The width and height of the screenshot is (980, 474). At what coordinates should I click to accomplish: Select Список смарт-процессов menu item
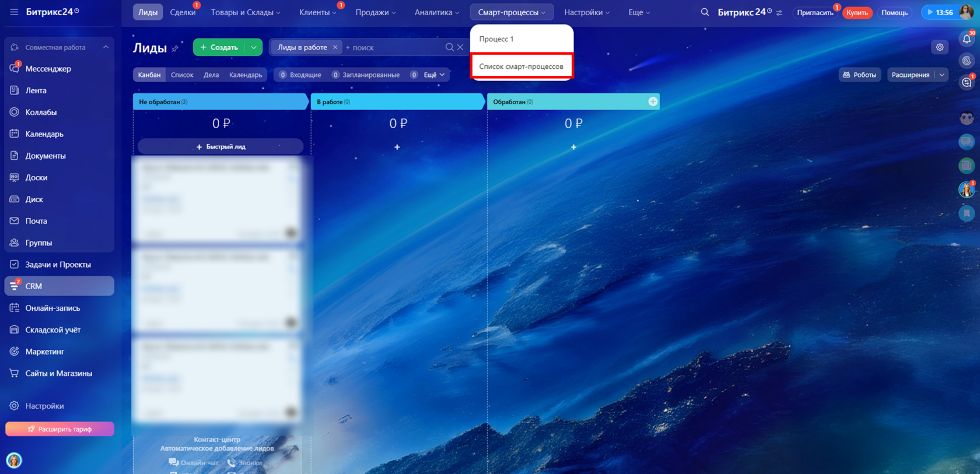(521, 66)
